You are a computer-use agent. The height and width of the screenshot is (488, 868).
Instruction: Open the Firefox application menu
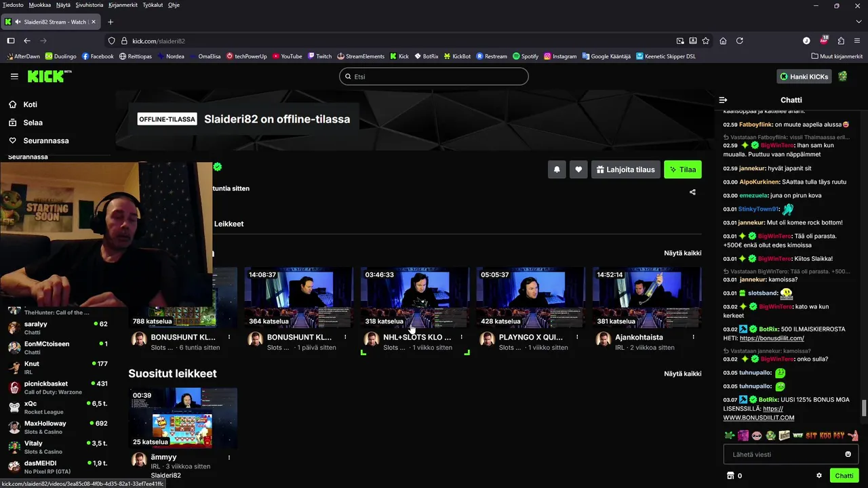(857, 41)
